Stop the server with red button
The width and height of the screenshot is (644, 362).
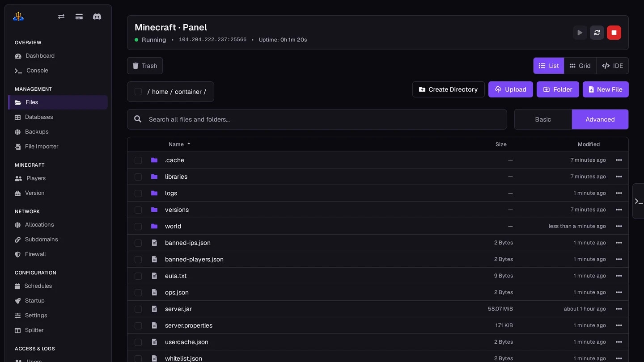coord(614,33)
